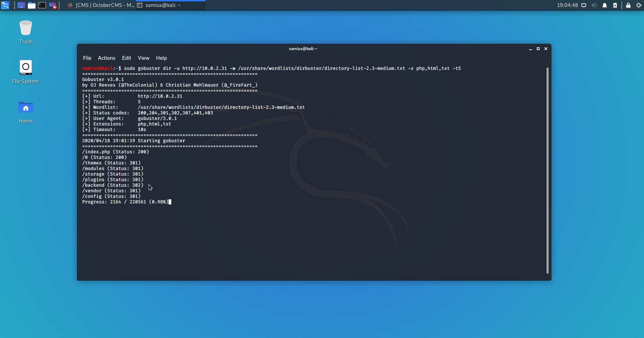Open the terminal Actions menu
The image size is (644, 338).
[x=107, y=58]
